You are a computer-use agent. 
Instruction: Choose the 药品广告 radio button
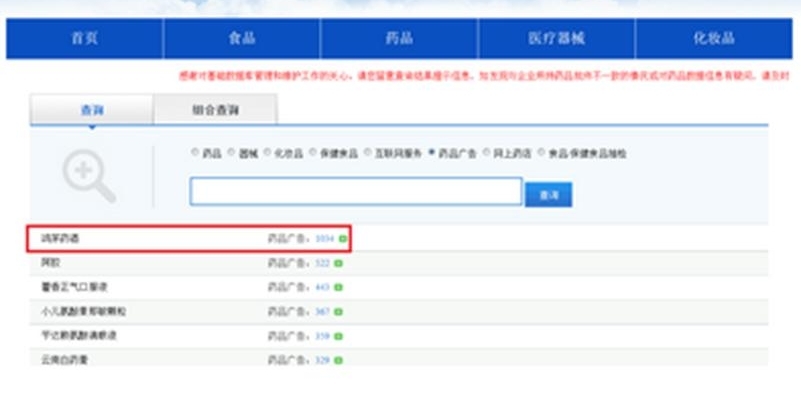tap(432, 152)
